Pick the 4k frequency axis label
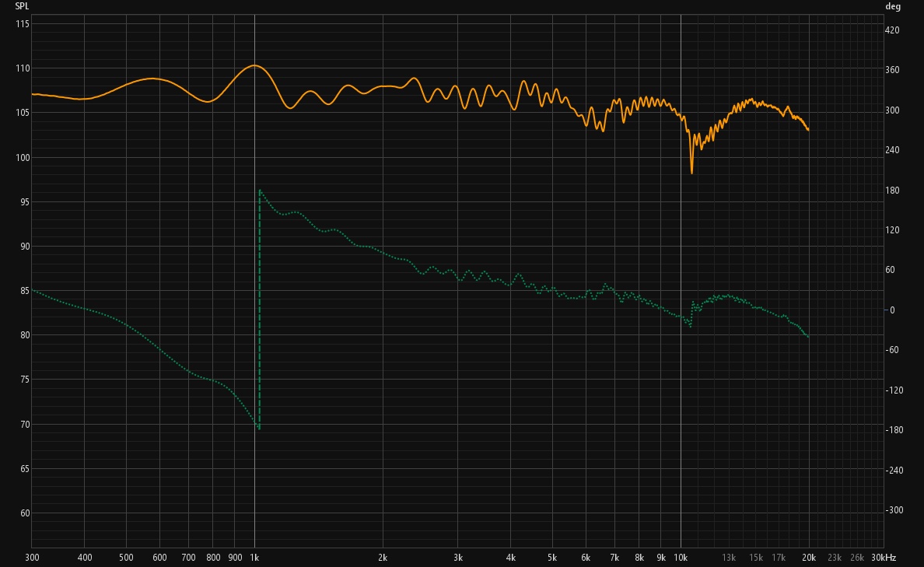Image resolution: width=924 pixels, height=567 pixels. [x=511, y=558]
